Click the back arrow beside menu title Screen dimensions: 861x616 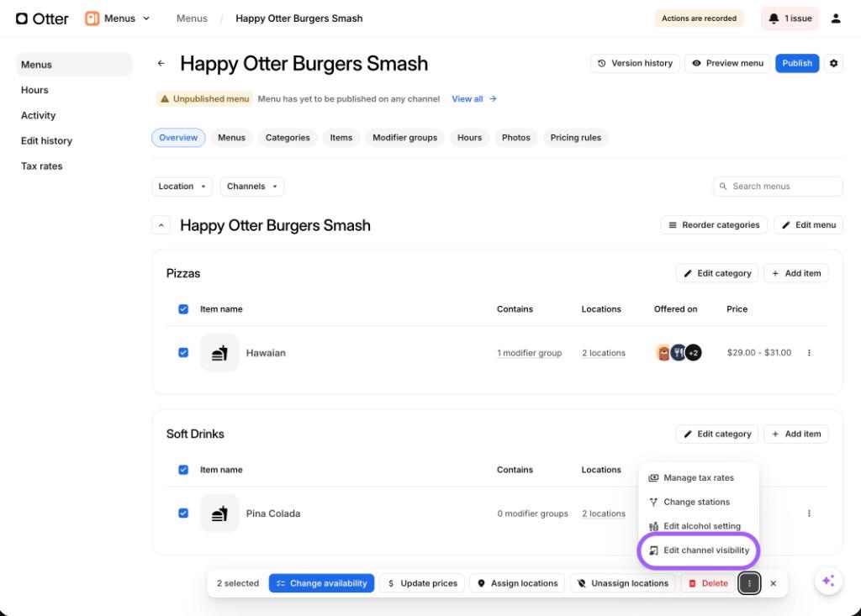[161, 63]
